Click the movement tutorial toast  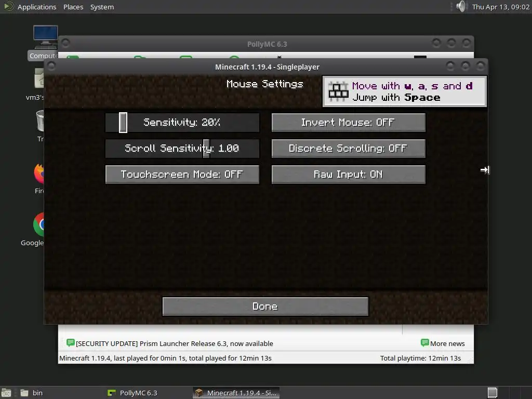tap(404, 91)
